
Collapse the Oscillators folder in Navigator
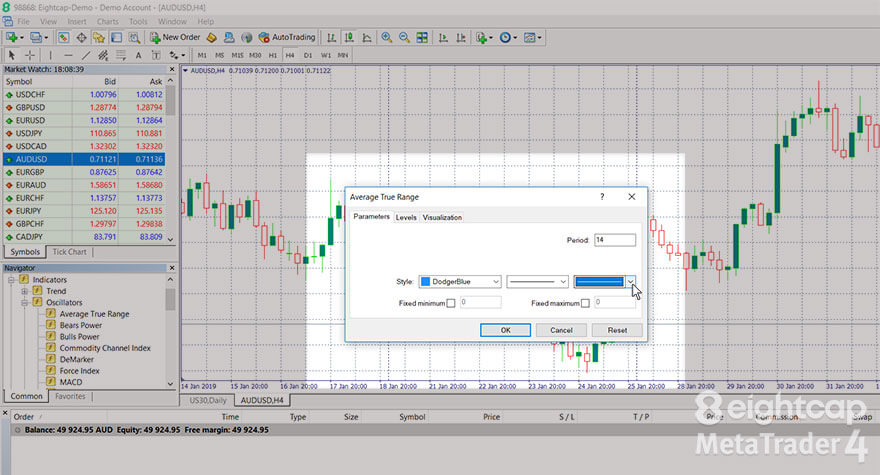24,302
